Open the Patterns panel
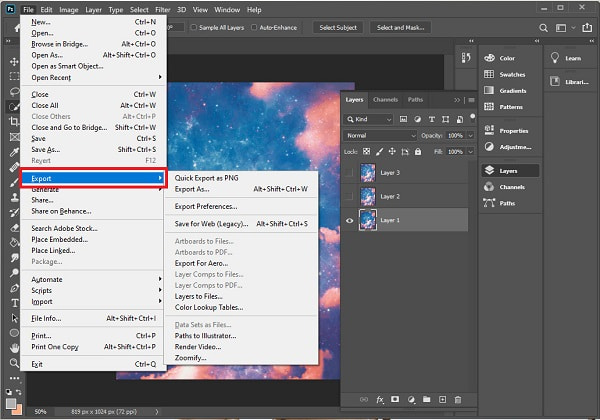The height and width of the screenshot is (420, 600). click(x=510, y=107)
